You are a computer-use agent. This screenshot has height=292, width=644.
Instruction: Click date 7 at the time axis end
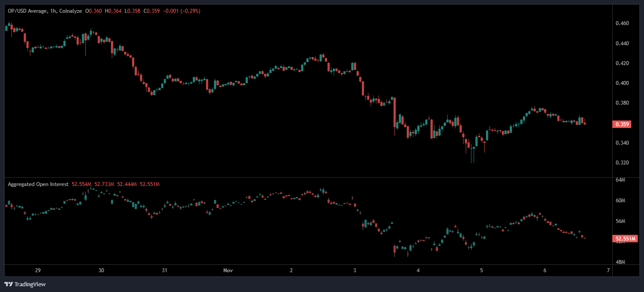pos(608,270)
